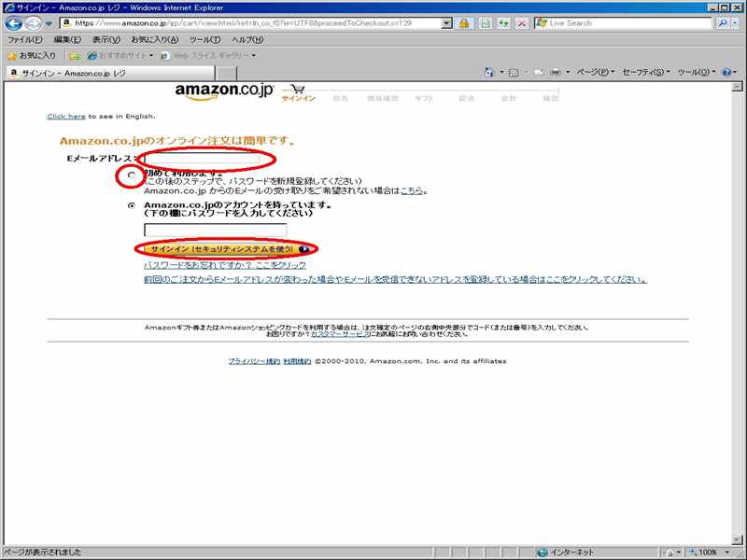Viewport: 747px width, 560px height.
Task: Click the インターネット zone status icon
Action: (543, 553)
